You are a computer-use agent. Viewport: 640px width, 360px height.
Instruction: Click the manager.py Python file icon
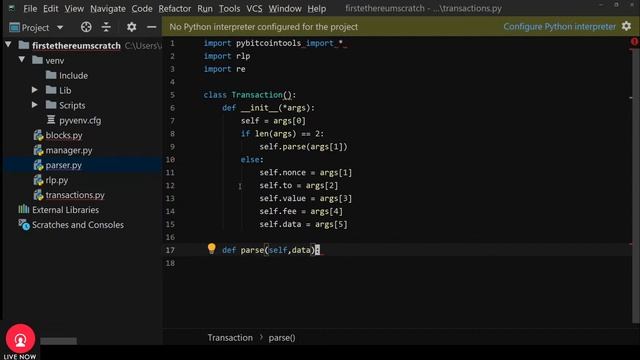pos(38,151)
